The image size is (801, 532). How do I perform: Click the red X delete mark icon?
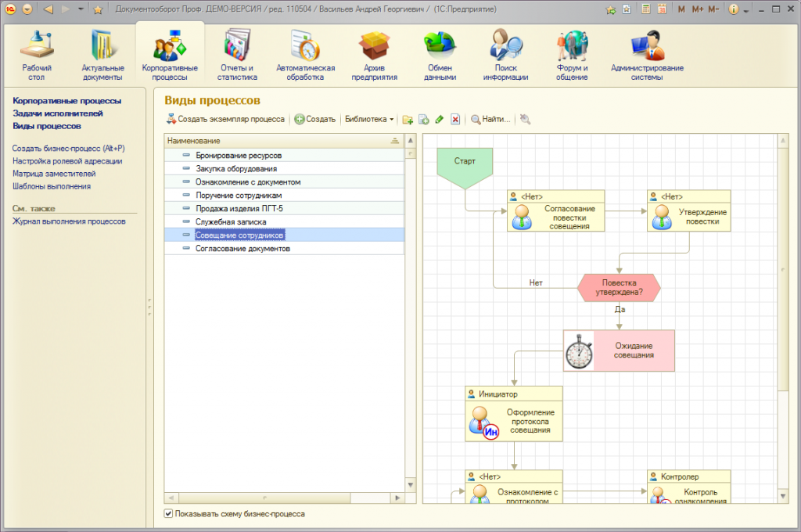455,120
